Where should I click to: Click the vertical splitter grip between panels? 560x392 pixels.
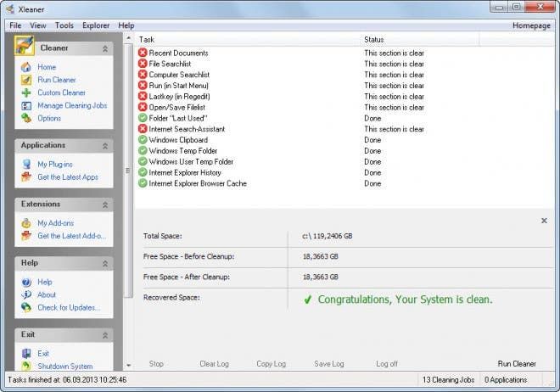pyautogui.click(x=127, y=171)
